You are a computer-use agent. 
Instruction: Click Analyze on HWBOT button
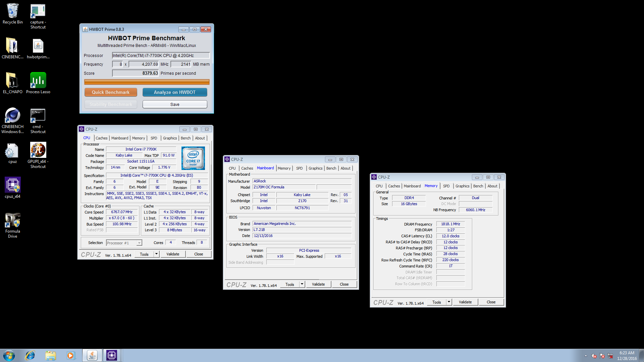(175, 92)
